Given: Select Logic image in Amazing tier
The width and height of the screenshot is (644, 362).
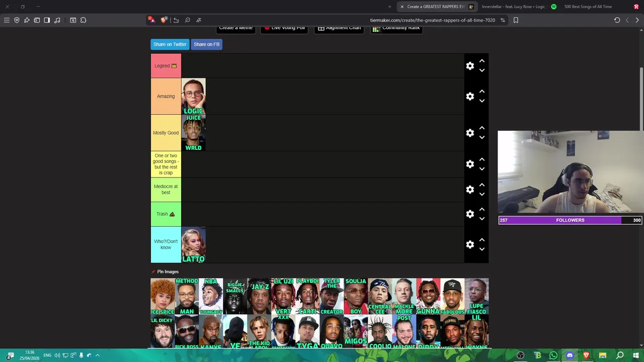Looking at the screenshot, I should (x=194, y=97).
